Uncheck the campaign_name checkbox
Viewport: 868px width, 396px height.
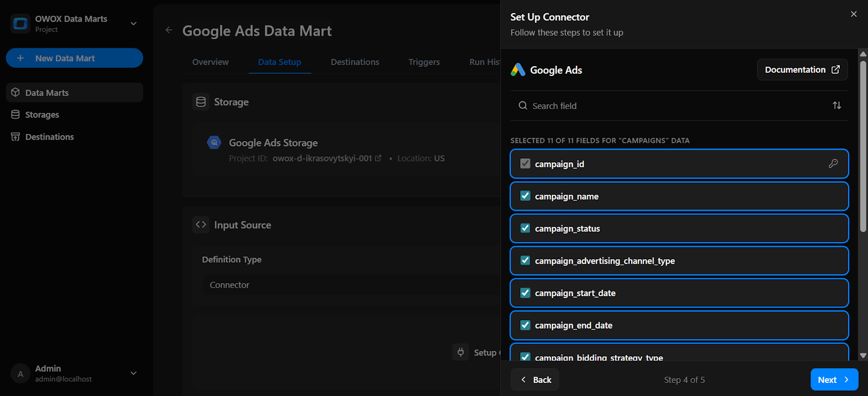[525, 196]
